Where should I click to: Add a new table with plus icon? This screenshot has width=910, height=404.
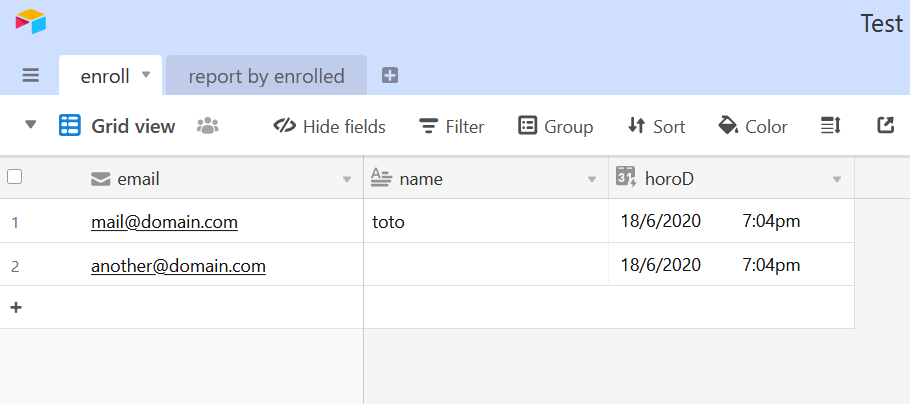pyautogui.click(x=390, y=75)
